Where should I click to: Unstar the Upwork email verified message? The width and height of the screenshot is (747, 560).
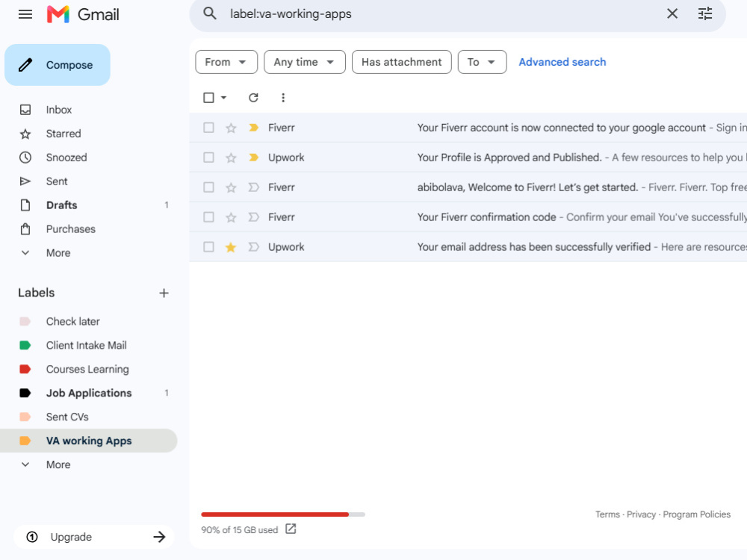pyautogui.click(x=231, y=246)
